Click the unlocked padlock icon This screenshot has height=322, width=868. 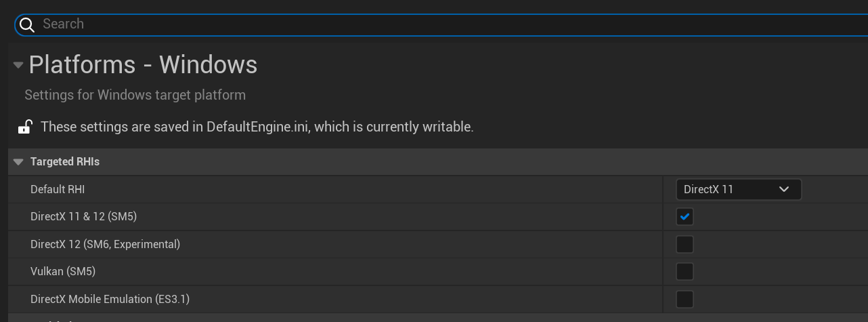pos(25,127)
